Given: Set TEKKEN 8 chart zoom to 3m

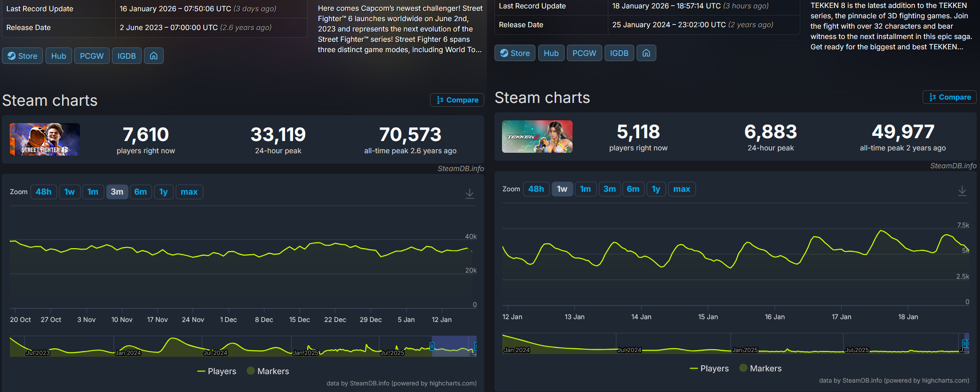Looking at the screenshot, I should click(x=610, y=189).
